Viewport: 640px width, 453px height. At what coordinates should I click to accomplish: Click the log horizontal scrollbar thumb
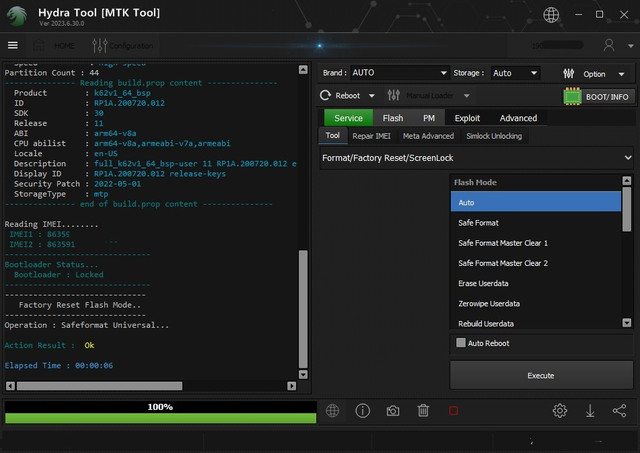100,386
